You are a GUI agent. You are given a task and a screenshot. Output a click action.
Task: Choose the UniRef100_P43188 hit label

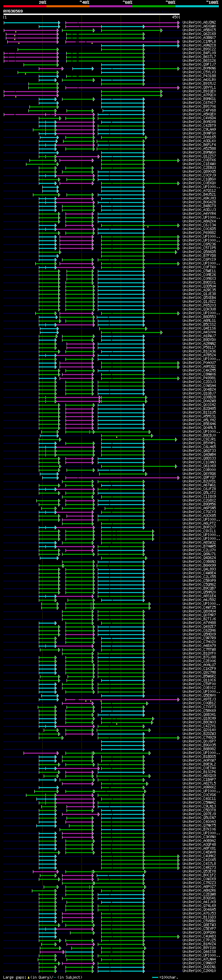pos(199,76)
